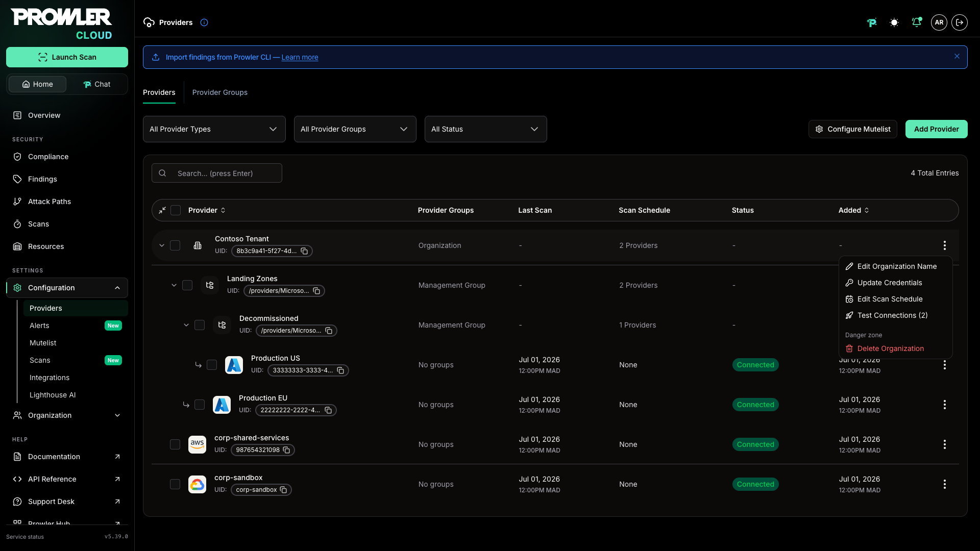Dismiss the import findings banner

click(957, 57)
